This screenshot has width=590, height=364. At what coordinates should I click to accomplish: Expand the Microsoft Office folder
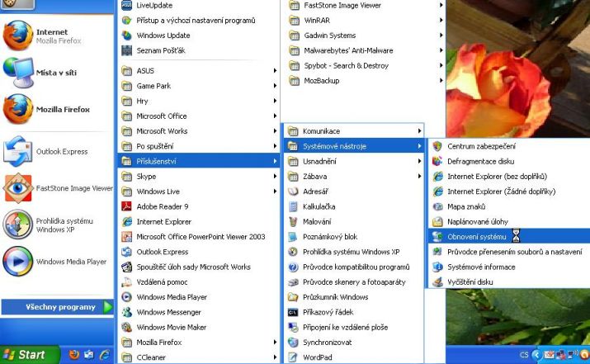pyautogui.click(x=199, y=116)
